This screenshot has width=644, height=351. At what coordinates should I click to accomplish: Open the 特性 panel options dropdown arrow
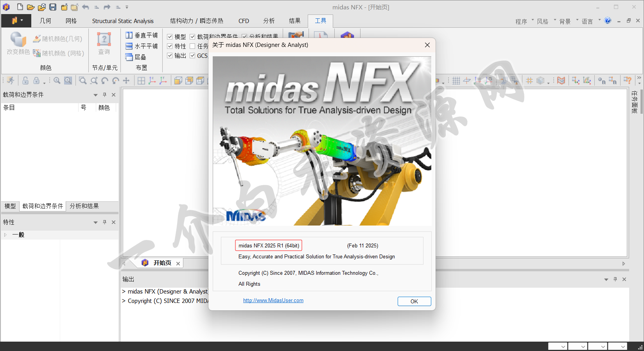[95, 222]
